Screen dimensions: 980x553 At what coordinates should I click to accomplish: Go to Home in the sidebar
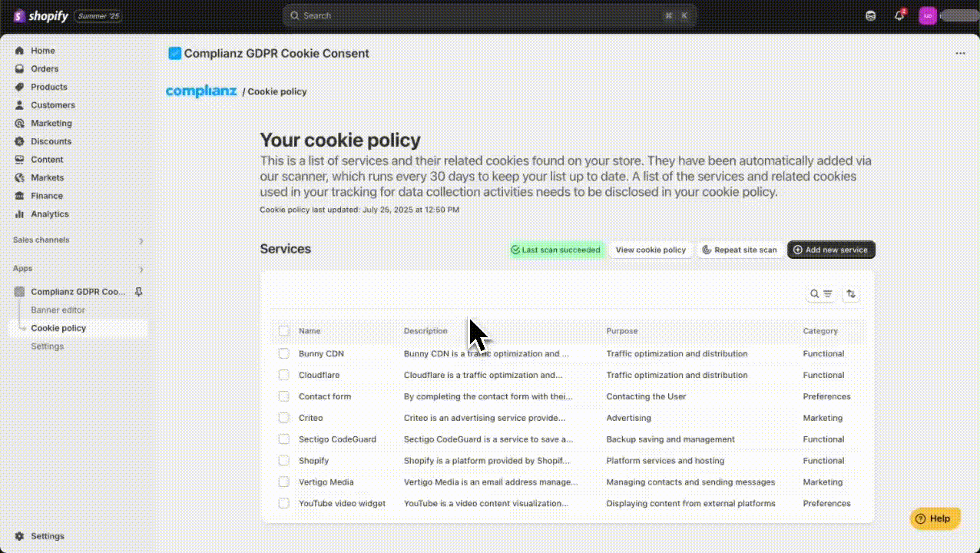click(x=43, y=51)
